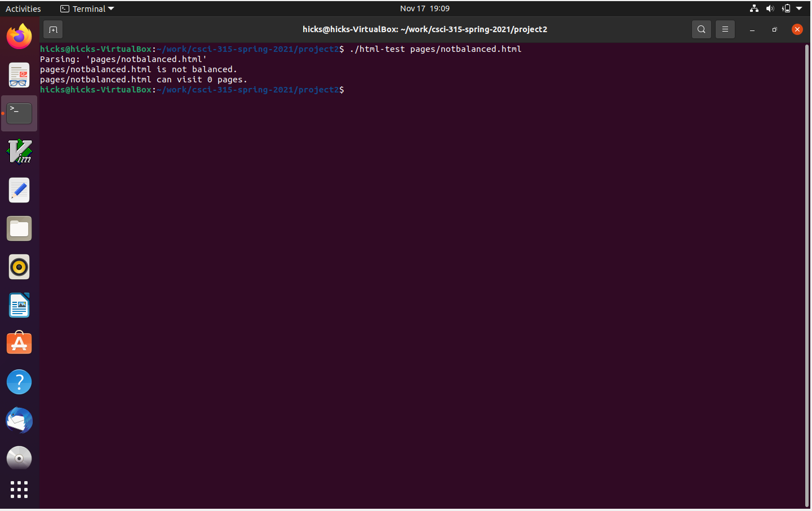
Task: Open Ubuntu Software store
Action: pyautogui.click(x=19, y=343)
